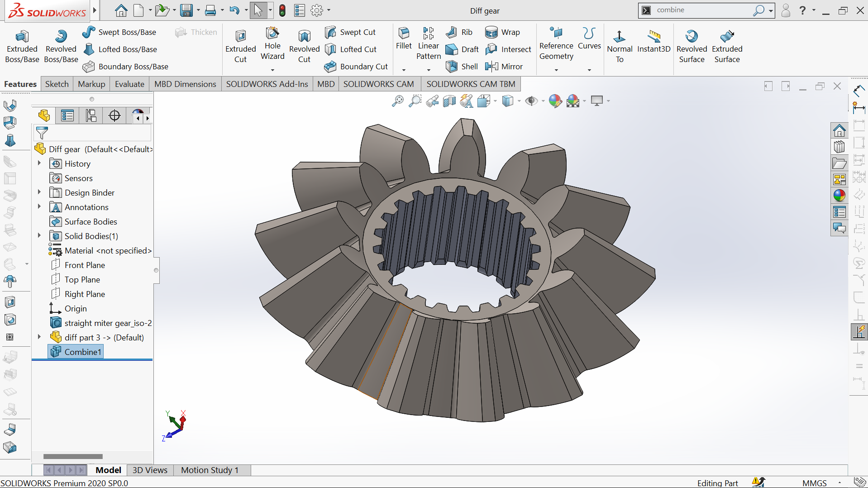This screenshot has width=868, height=488.
Task: Click the Rebuild traffic light icon
Action: (282, 10)
